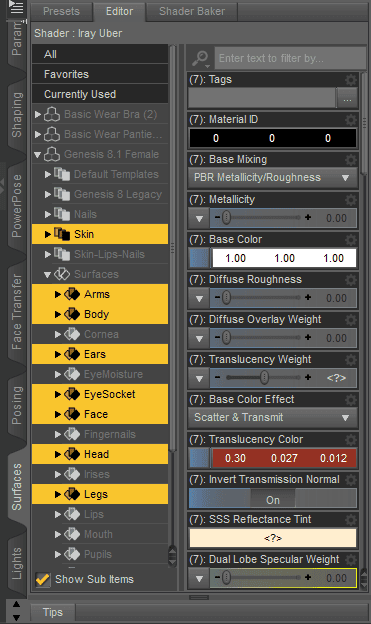The height and width of the screenshot is (624, 371).
Task: Collapse the Surfaces tree node
Action: (48, 275)
